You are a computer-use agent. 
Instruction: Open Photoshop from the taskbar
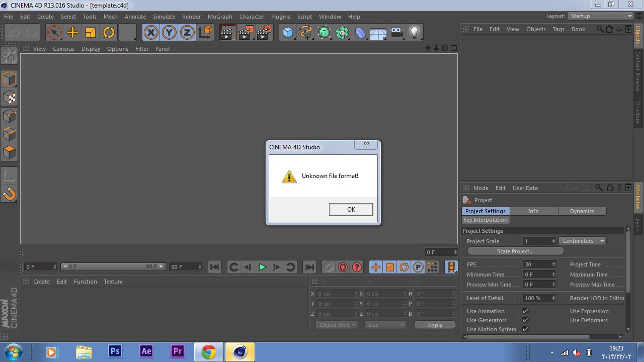pos(115,351)
